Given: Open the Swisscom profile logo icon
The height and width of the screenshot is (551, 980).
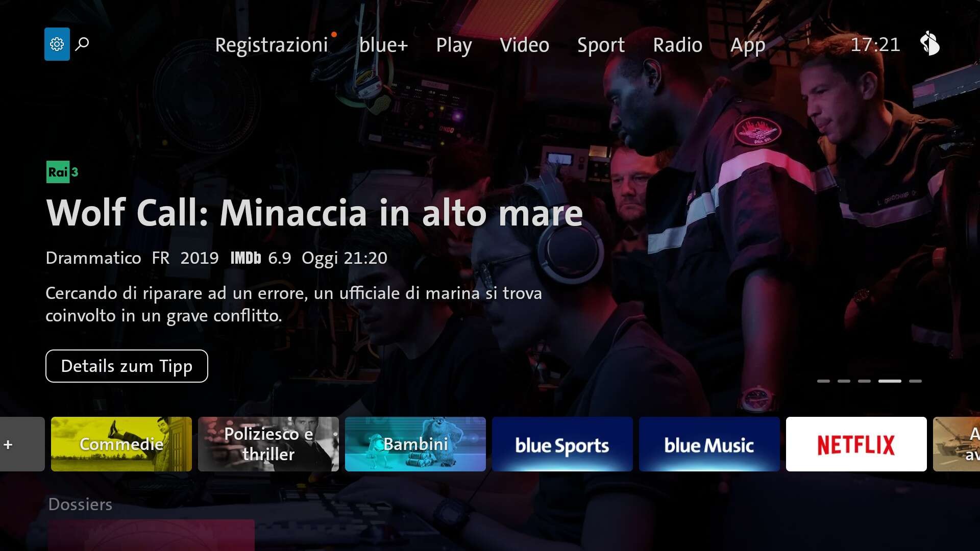Looking at the screenshot, I should click(929, 43).
